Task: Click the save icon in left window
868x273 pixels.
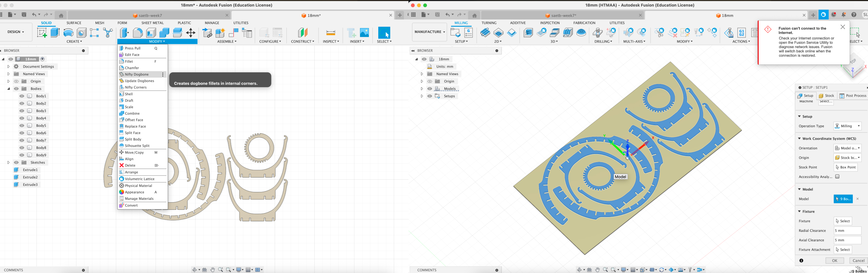Action: tap(24, 15)
